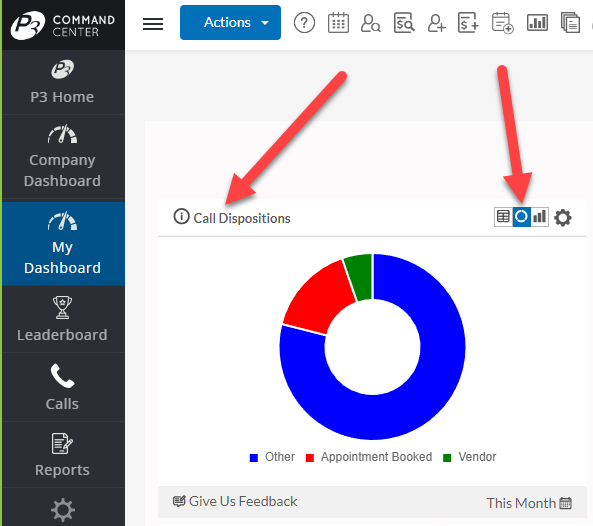593x526 pixels.
Task: Switch Call Dispositions to bar chart view
Action: pos(540,217)
